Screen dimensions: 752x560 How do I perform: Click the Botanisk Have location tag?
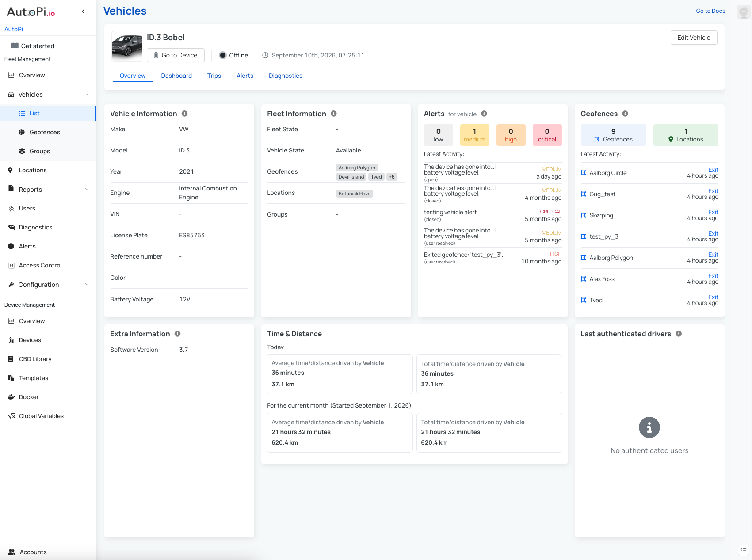[355, 194]
